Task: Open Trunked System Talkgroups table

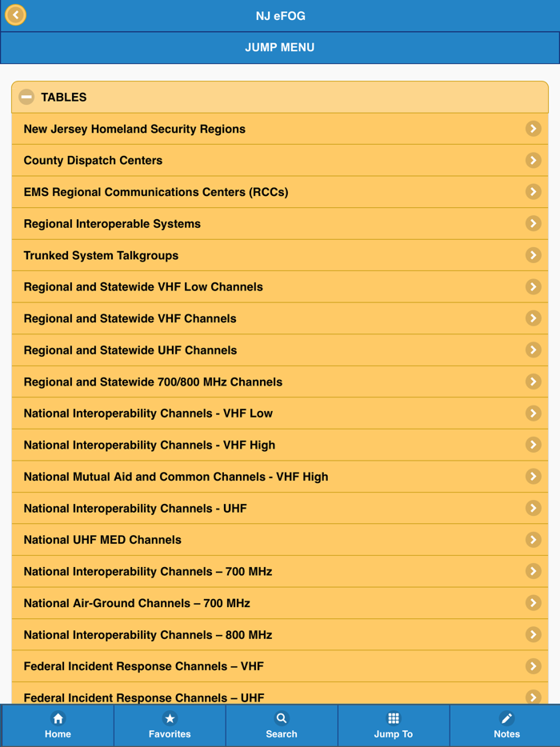Action: (280, 255)
